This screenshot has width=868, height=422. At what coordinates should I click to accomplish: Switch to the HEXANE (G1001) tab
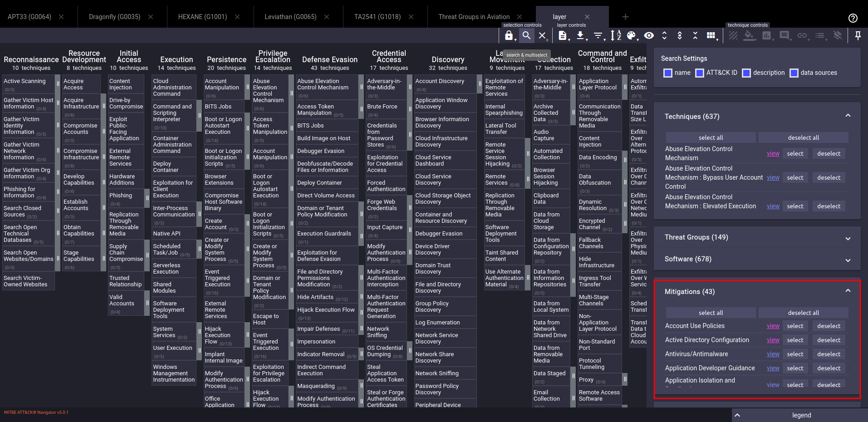tap(202, 17)
